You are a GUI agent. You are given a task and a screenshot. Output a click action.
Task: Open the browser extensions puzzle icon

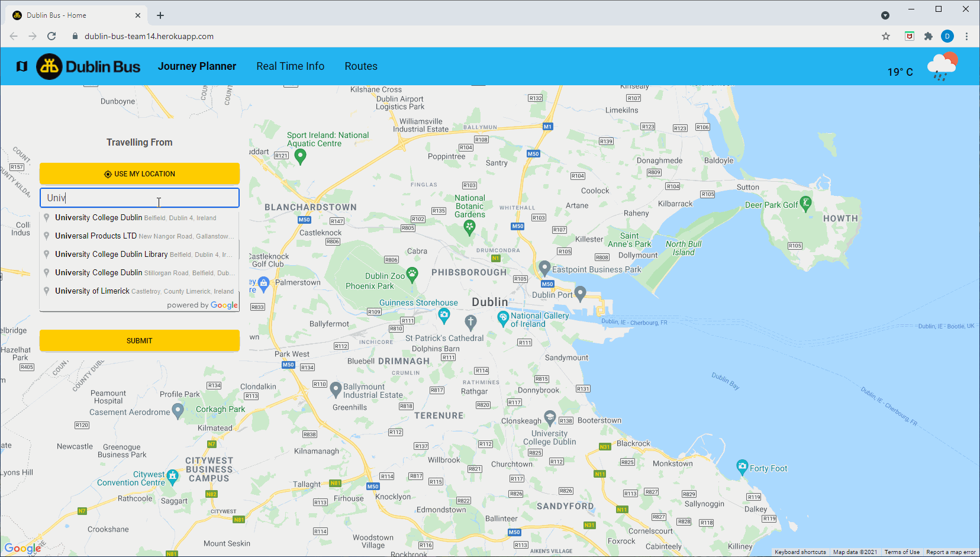click(929, 36)
